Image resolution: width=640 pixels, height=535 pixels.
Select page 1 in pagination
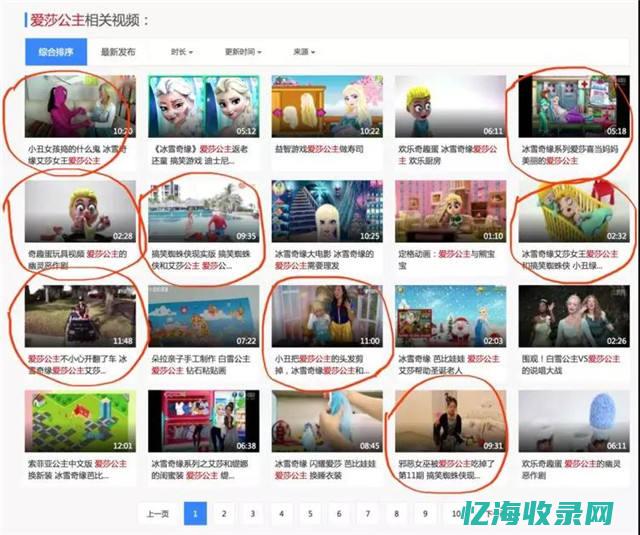pyautogui.click(x=195, y=514)
